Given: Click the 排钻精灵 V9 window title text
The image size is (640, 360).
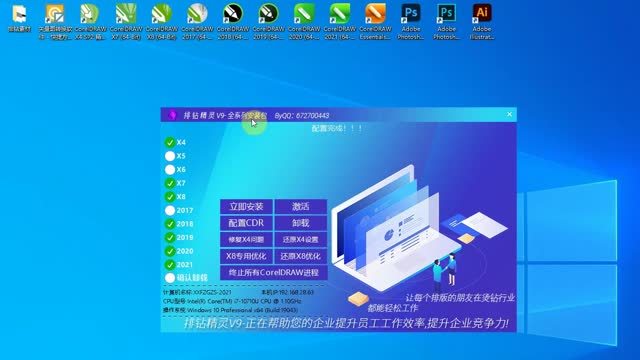Looking at the screenshot, I should (225, 116).
